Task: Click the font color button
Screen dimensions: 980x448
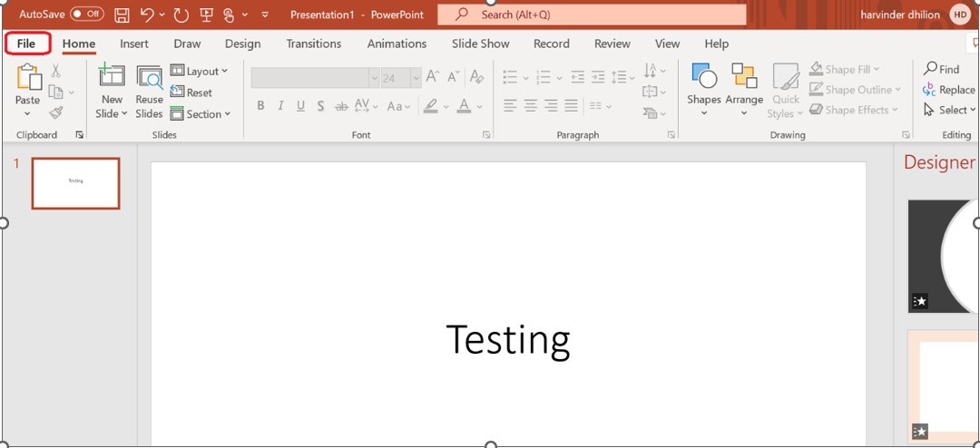Action: pyautogui.click(x=465, y=106)
